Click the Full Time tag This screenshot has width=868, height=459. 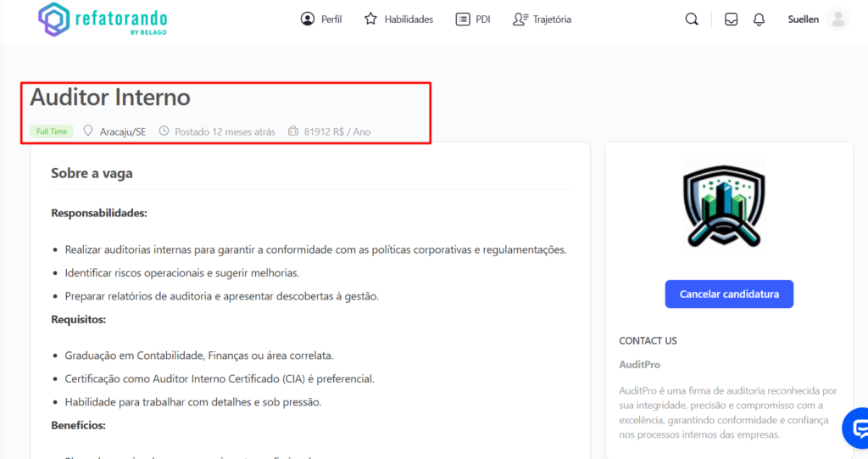tap(52, 132)
